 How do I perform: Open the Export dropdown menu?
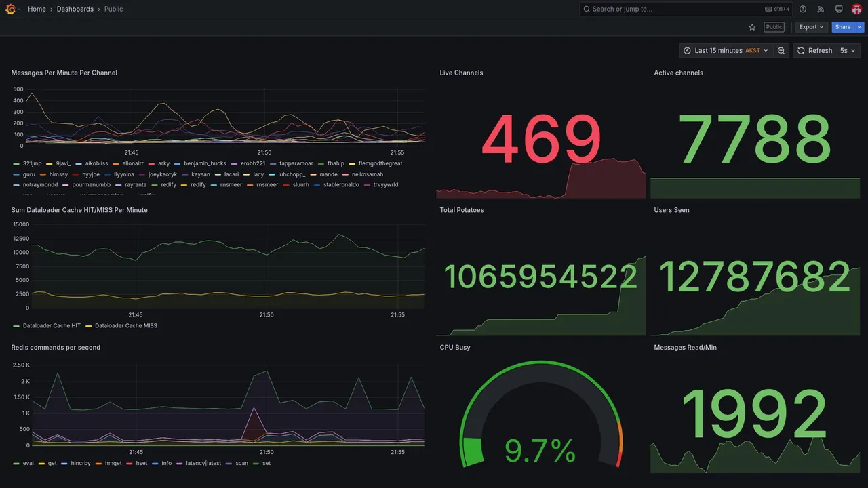pyautogui.click(x=812, y=27)
